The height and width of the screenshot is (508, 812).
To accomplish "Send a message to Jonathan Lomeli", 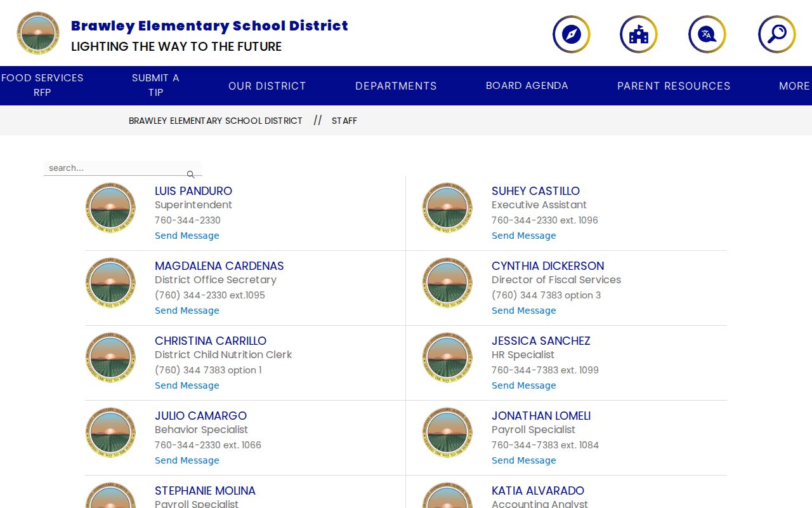I will click(x=524, y=460).
